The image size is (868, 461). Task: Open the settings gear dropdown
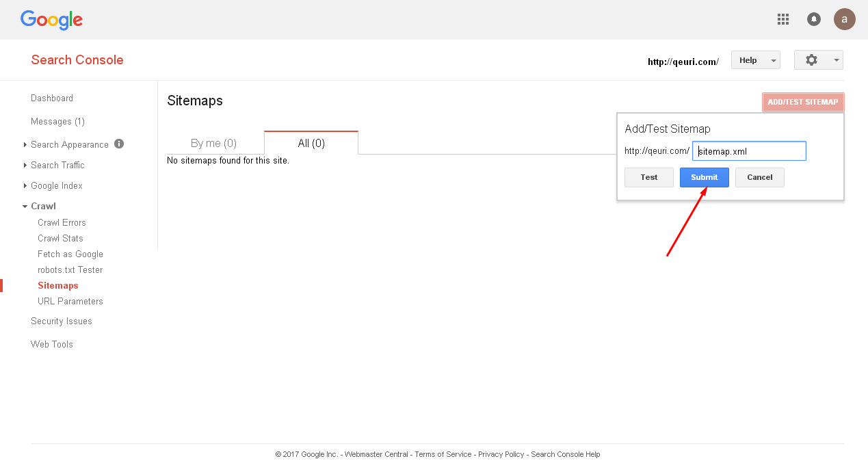click(819, 60)
